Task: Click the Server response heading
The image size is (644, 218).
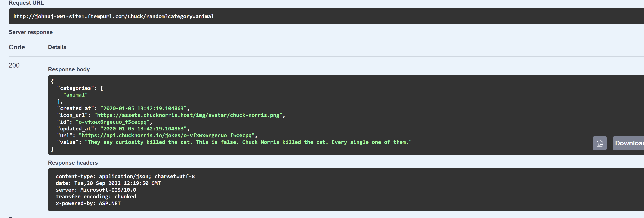Action: pyautogui.click(x=31, y=32)
